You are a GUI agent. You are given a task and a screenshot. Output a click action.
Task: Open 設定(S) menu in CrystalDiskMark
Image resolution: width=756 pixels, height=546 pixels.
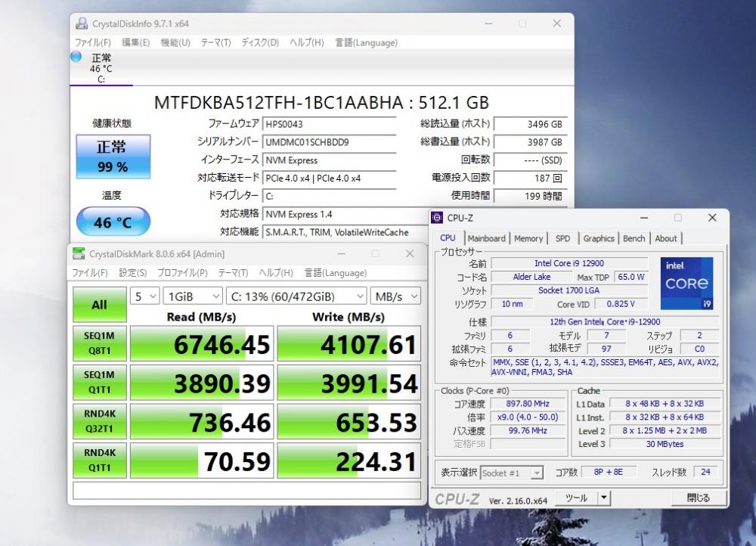coord(132,273)
